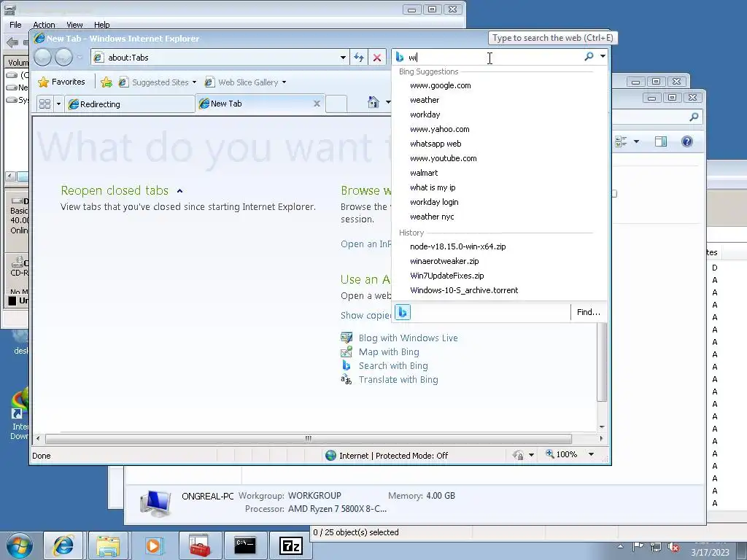Open the Action menu in the back window
The width and height of the screenshot is (747, 560).
pyautogui.click(x=44, y=25)
